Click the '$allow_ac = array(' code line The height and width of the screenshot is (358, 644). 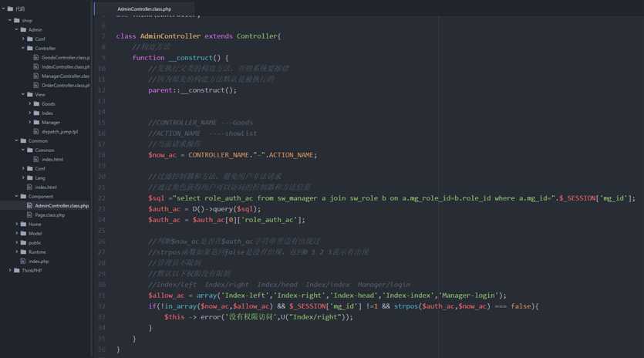pos(327,295)
